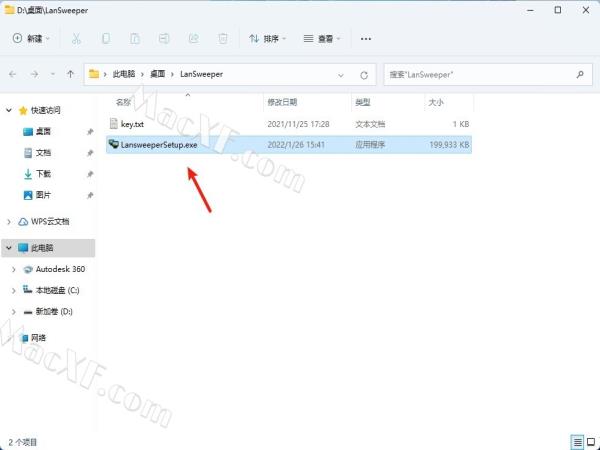Expand the 新加卷 (D:) node
600x450 pixels.
click(x=14, y=312)
